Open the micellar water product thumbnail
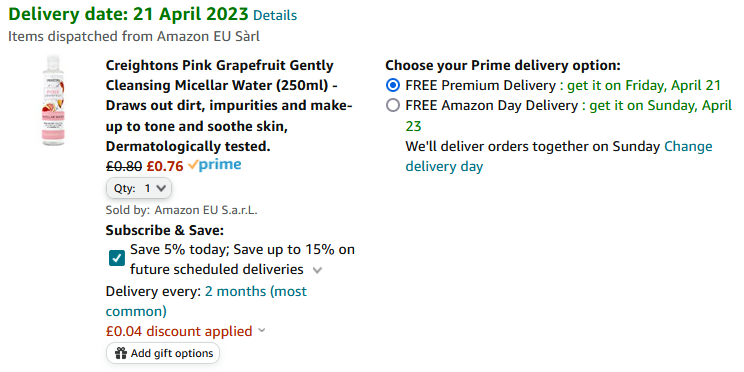This screenshot has height=372, width=744. pyautogui.click(x=53, y=100)
